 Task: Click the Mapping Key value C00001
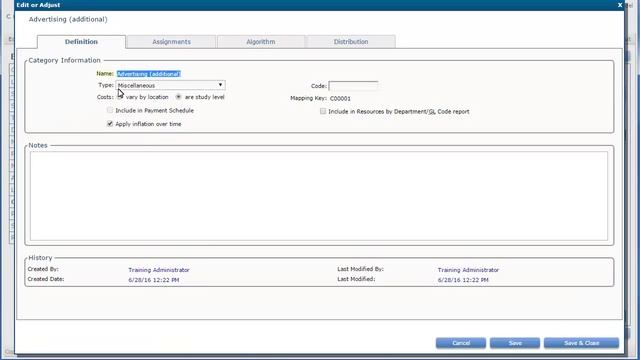(340, 98)
